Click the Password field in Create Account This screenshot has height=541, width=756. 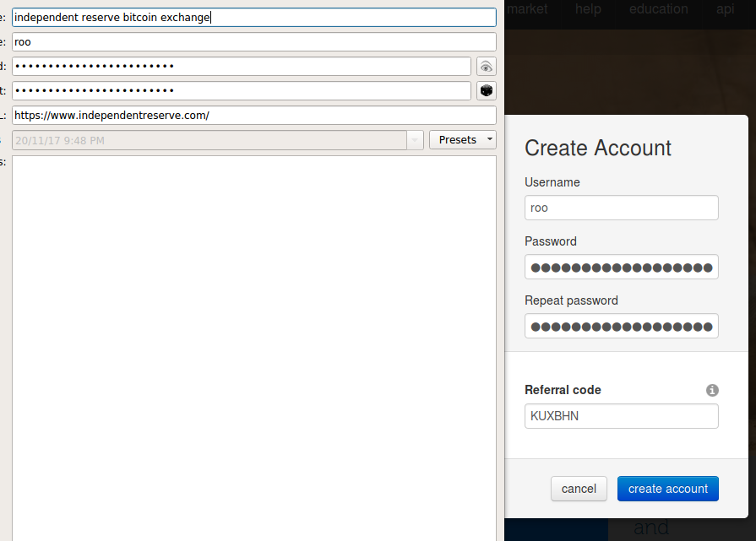coord(622,267)
